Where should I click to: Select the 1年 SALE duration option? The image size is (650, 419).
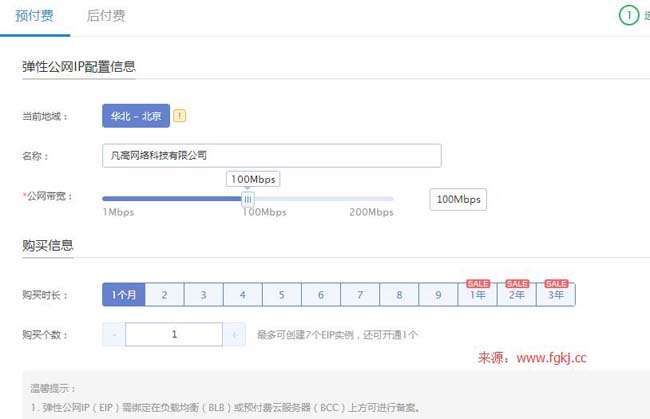(477, 295)
